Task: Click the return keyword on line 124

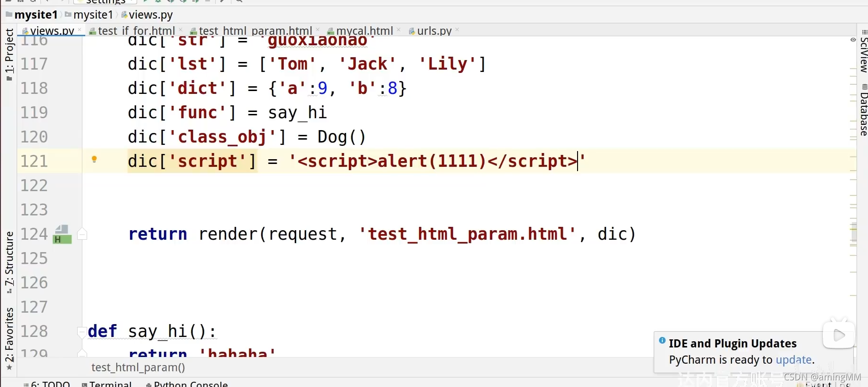Action: pyautogui.click(x=158, y=234)
